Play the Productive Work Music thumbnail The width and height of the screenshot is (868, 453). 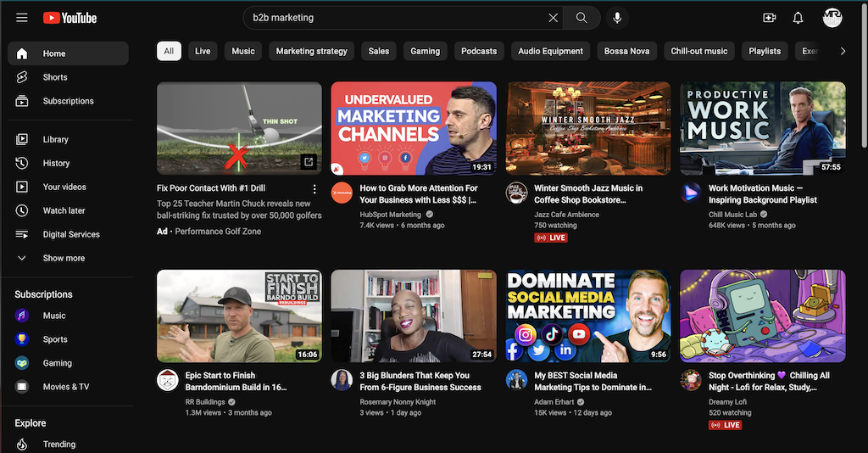[763, 128]
